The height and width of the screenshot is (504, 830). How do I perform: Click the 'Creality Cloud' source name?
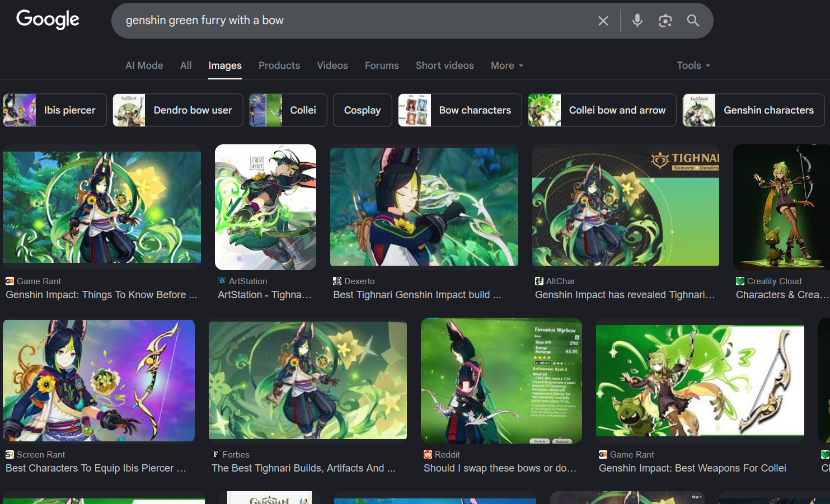tap(774, 281)
